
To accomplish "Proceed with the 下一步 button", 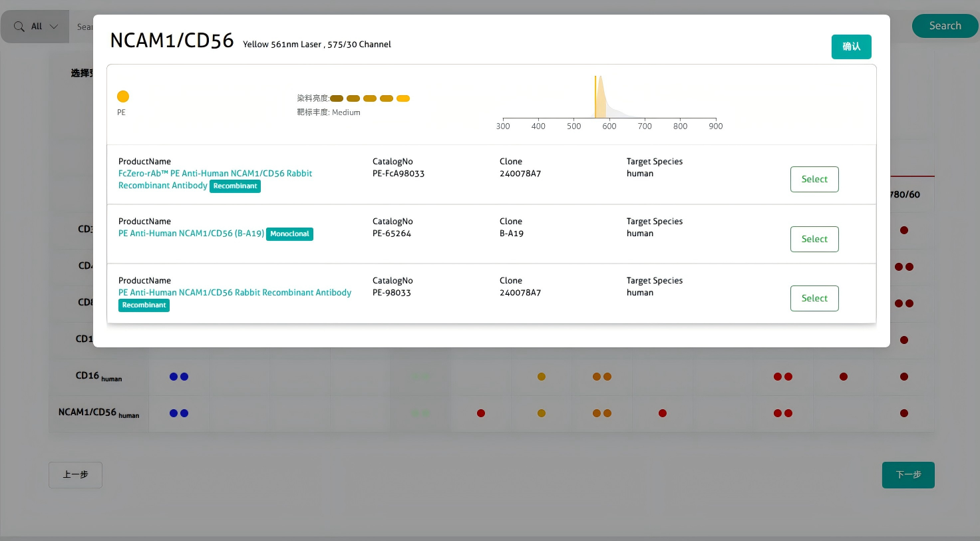I will [x=907, y=474].
